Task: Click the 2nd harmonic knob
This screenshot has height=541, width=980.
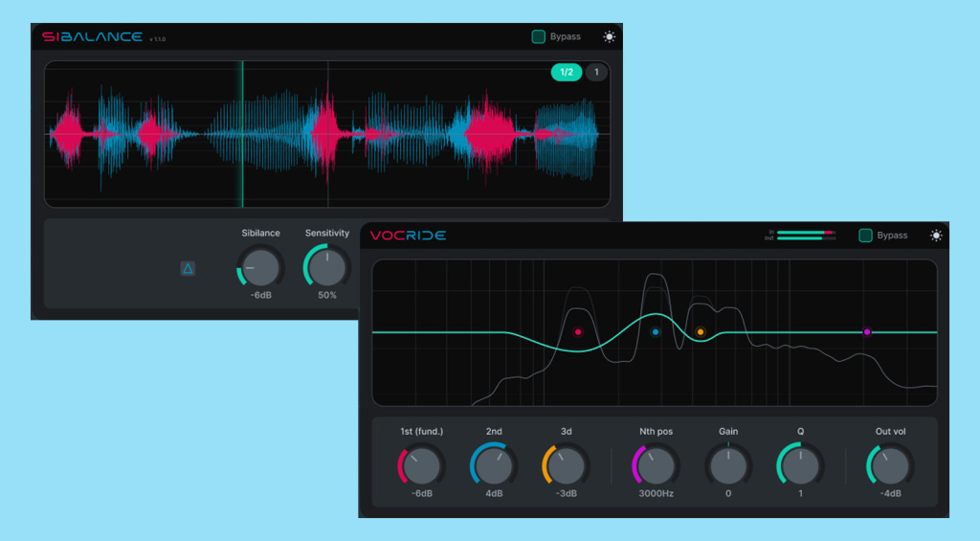Action: pos(494,465)
